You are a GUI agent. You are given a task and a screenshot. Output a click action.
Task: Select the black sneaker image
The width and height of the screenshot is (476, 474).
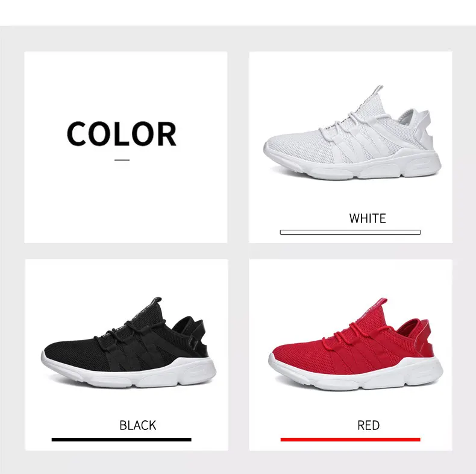tap(128, 343)
